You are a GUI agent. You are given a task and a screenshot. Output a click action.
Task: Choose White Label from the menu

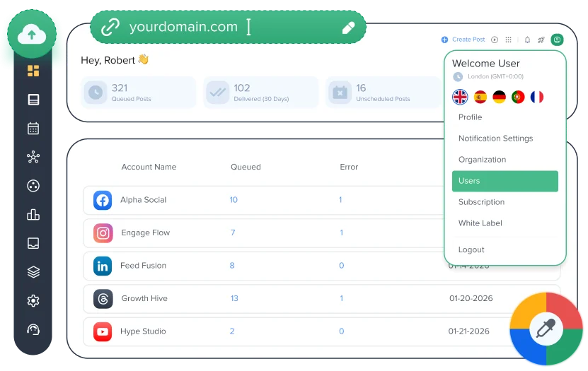click(x=480, y=223)
